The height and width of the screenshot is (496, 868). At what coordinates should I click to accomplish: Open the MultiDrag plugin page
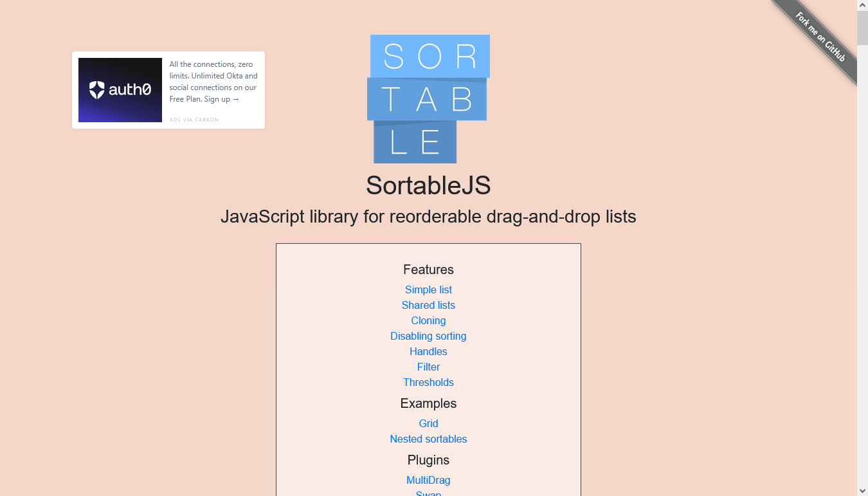(x=428, y=480)
